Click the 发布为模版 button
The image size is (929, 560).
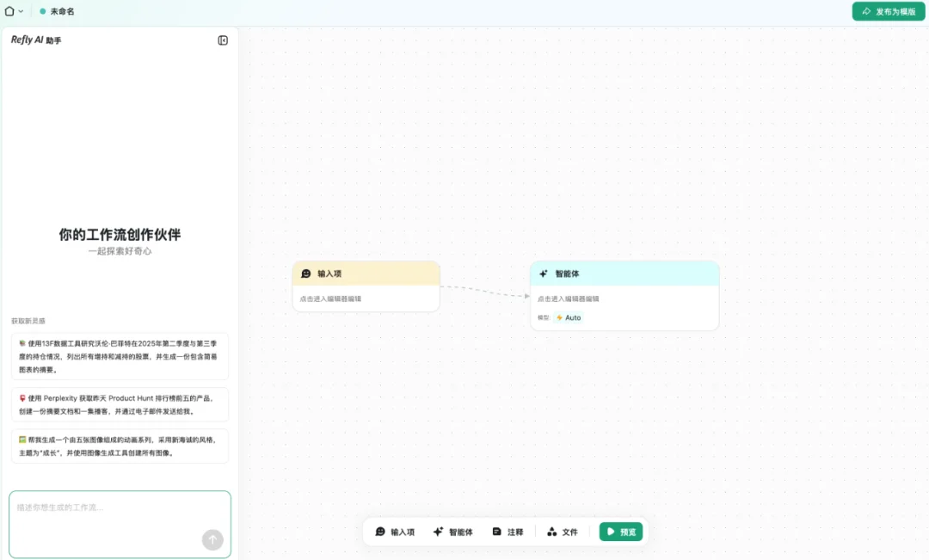[x=888, y=11]
